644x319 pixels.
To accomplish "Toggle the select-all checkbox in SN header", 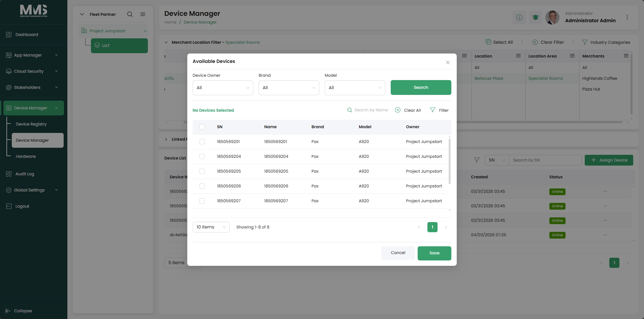I will pyautogui.click(x=202, y=127).
